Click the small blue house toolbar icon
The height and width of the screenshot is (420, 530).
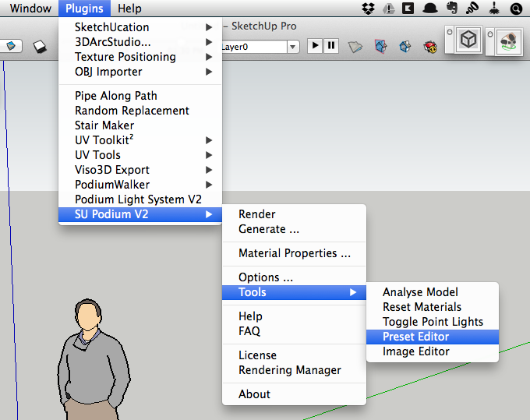[405, 47]
